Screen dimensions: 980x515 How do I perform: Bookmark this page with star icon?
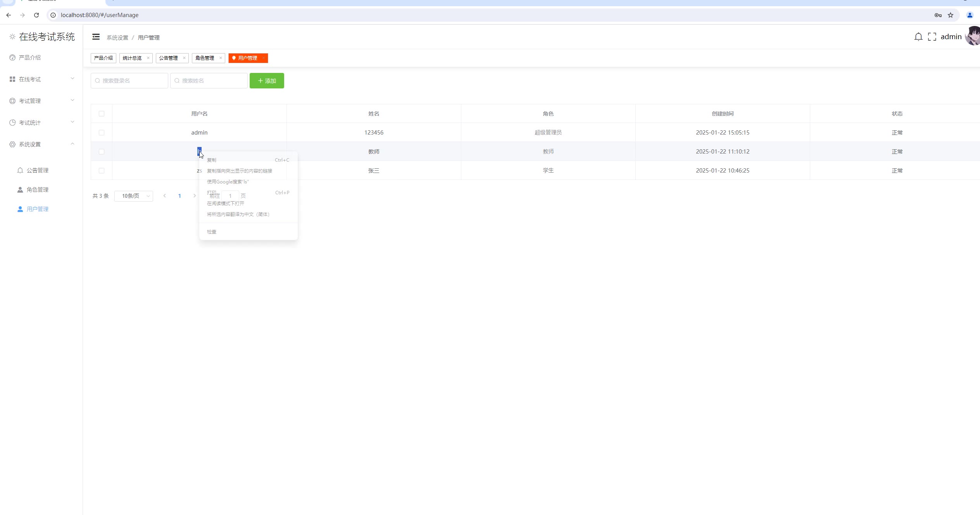[x=951, y=15]
